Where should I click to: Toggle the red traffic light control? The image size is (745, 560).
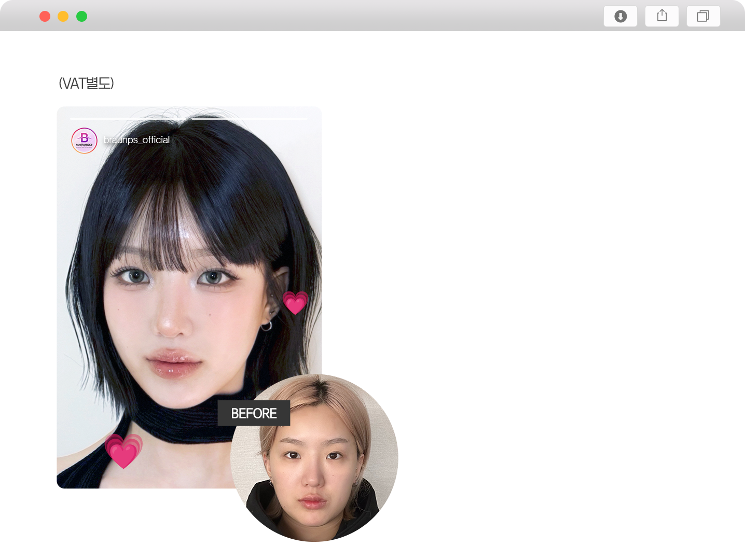(x=45, y=16)
